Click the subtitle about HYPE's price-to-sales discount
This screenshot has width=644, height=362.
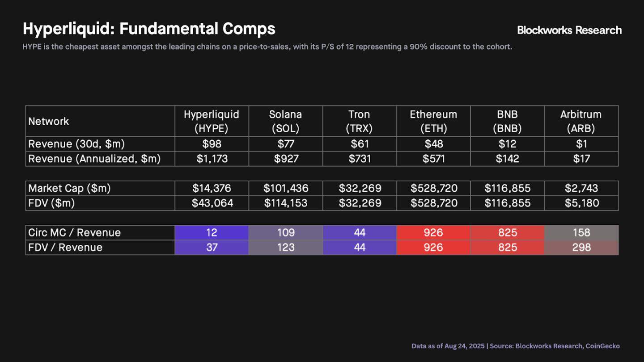[267, 46]
